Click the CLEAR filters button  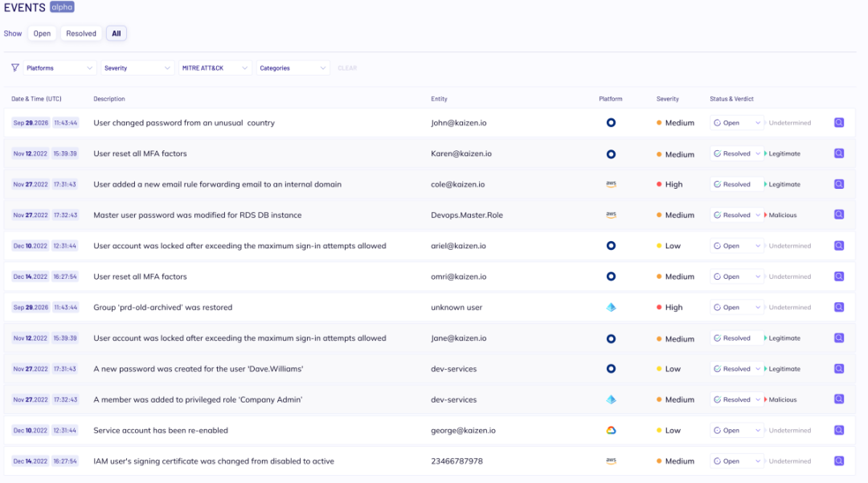[347, 68]
